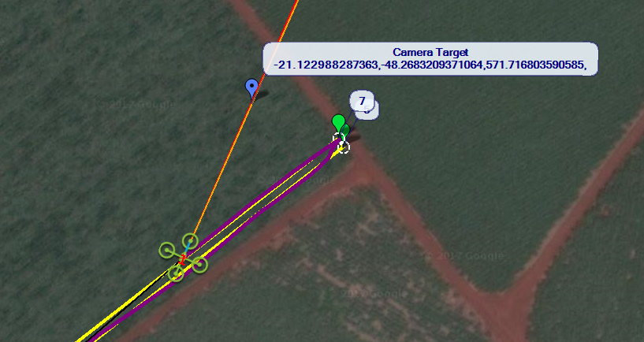Click the blue Camera Target map pin
Viewport: 644px width, 342px height.
251,88
